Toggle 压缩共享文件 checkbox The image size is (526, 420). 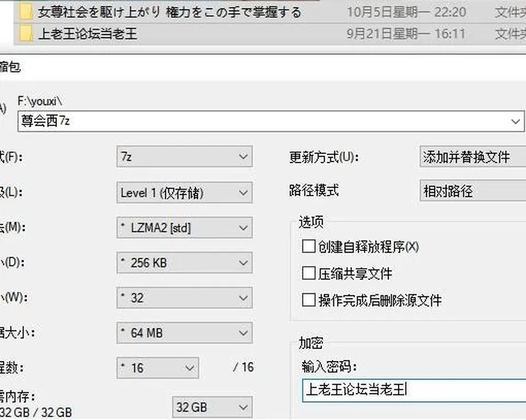pos(308,273)
